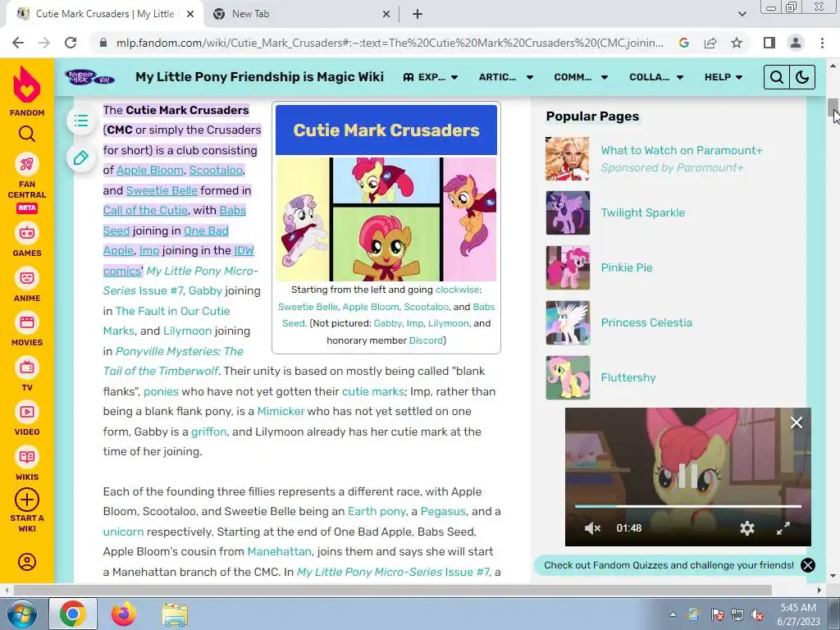The width and height of the screenshot is (840, 630).
Task: Open TV icon in Fandom sidebar
Action: pos(27,367)
